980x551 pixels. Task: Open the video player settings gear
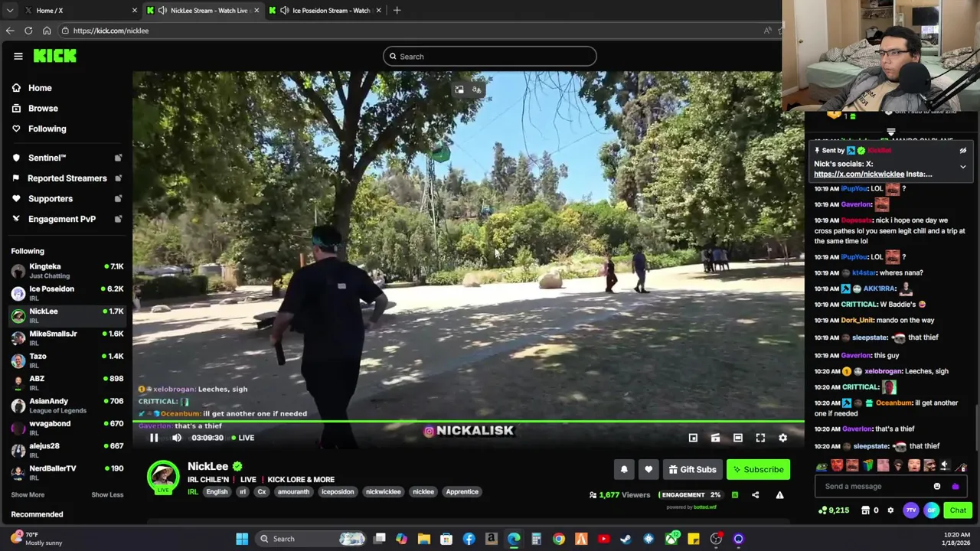tap(782, 438)
